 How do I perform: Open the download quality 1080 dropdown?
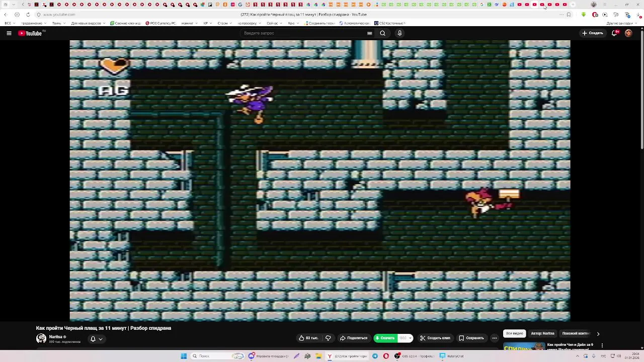coord(406,338)
